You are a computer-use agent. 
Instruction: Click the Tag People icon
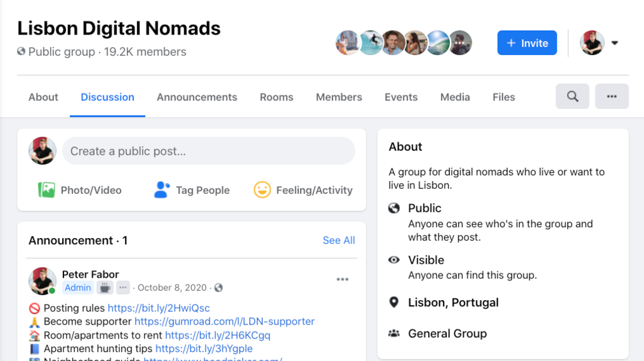tap(161, 190)
